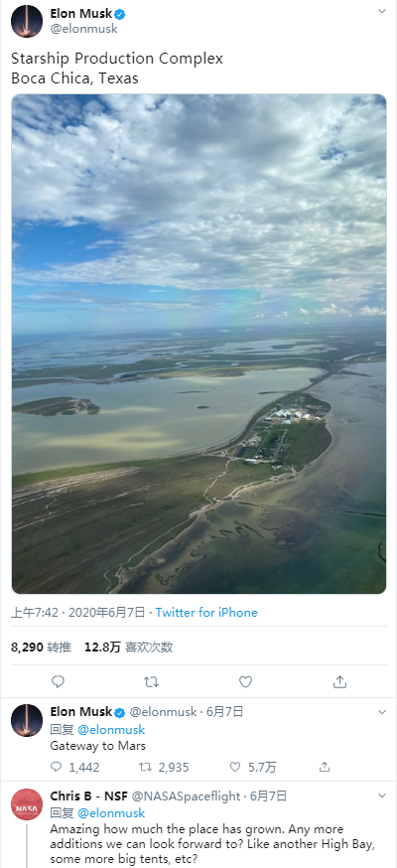The image size is (397, 868).
Task: Open Elon Musk's profile avatar at top
Action: [x=27, y=21]
